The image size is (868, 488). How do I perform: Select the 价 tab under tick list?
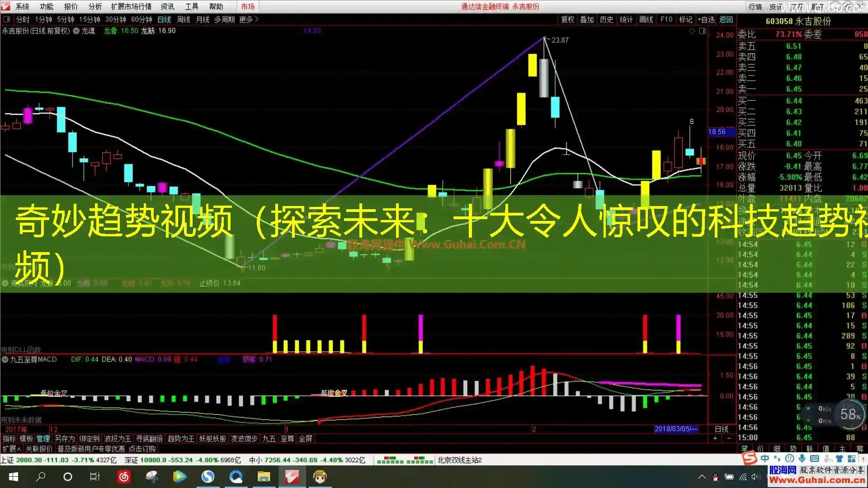pyautogui.click(x=760, y=449)
